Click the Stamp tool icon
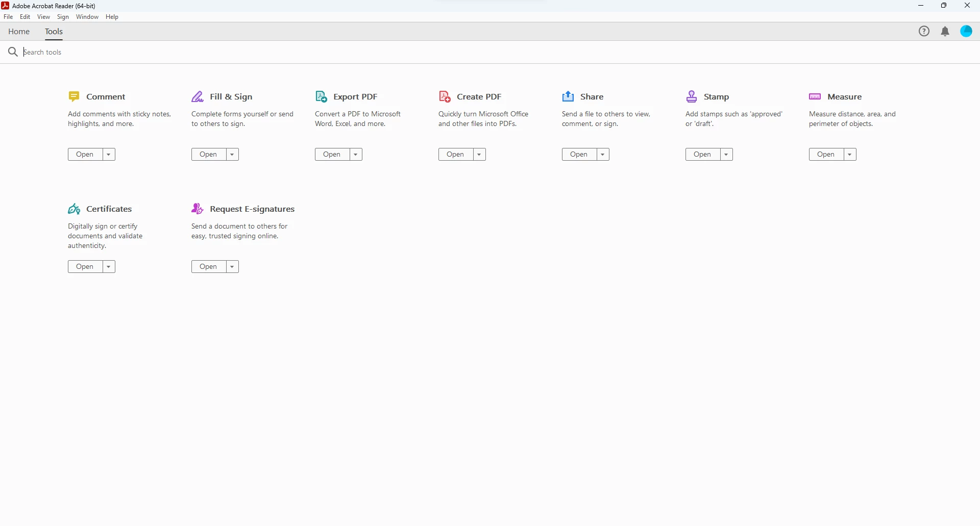 692,96
